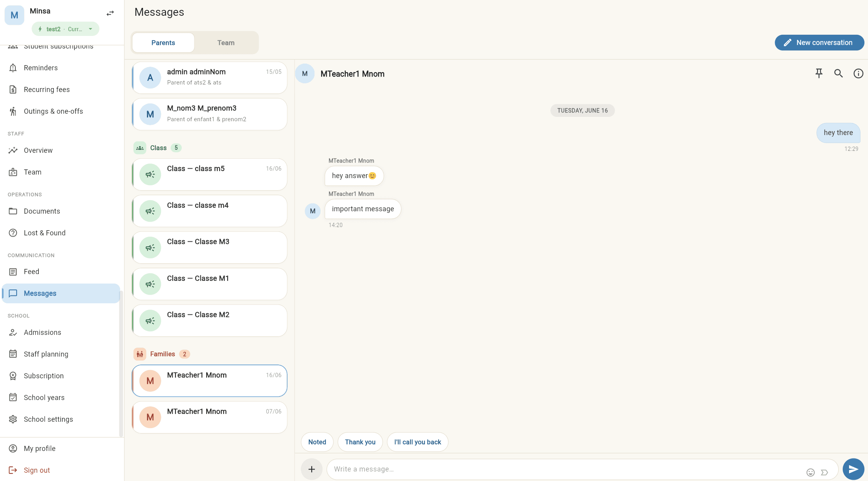Click the Lost & Found question icon
Viewport: 868px width, 481px height.
tap(13, 233)
